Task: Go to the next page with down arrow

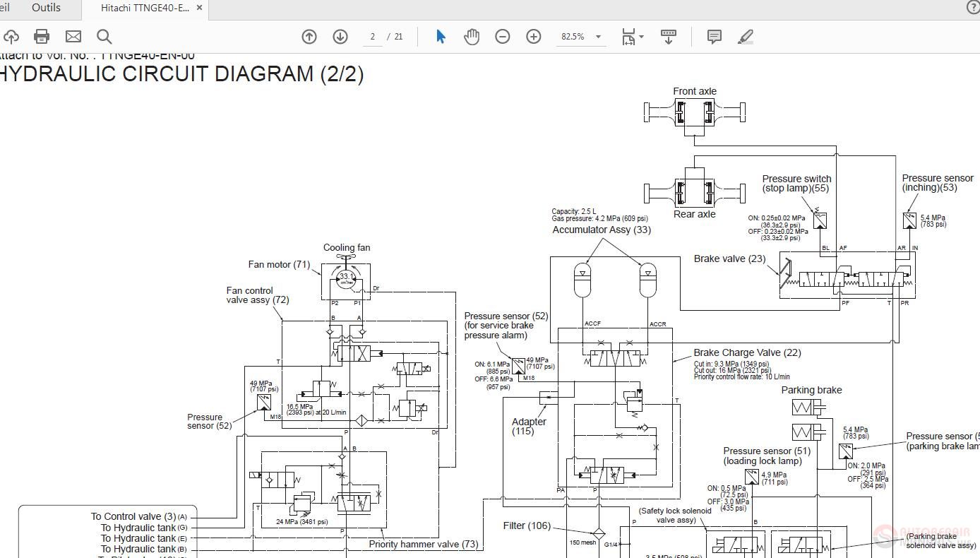Action: click(340, 37)
